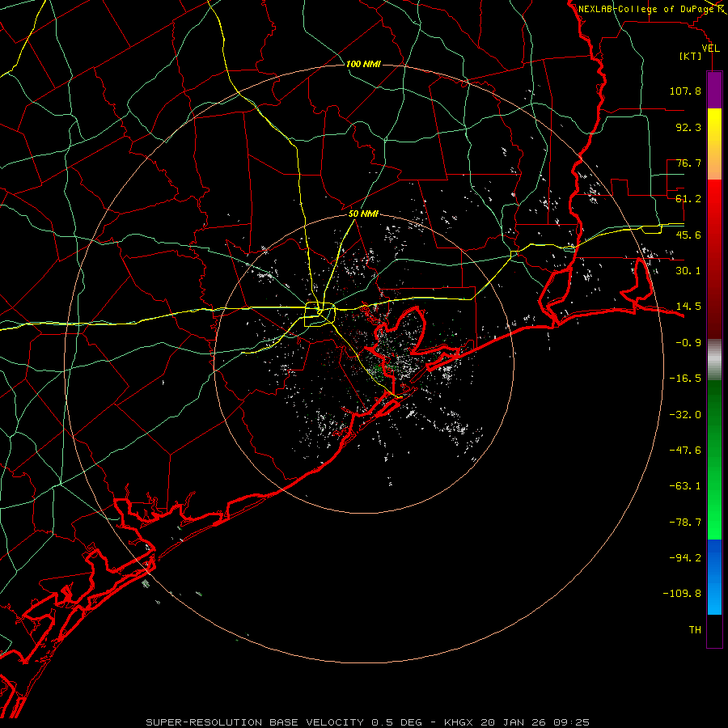Click the [KT] units label
Viewport: 728px width, 728px height.
pos(691,56)
